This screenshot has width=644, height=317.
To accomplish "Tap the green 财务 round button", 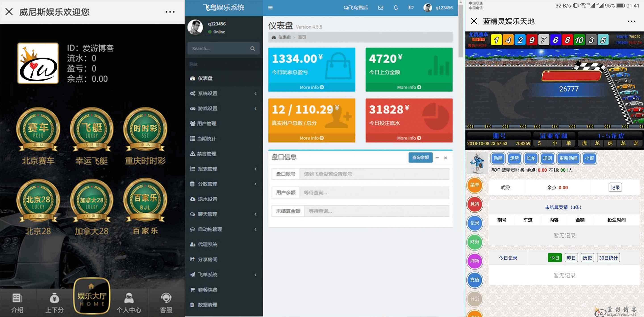I will (x=475, y=242).
